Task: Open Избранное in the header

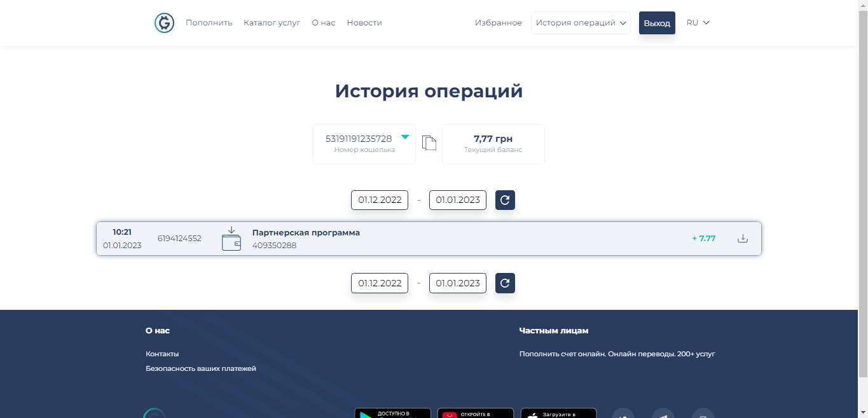Action: tap(498, 23)
